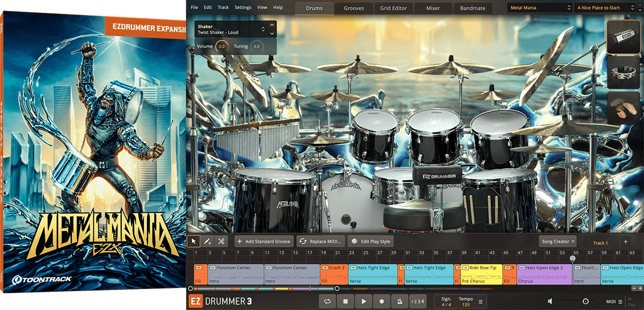
Task: Open the A Nice Place to Start preset dropdown
Action: (608, 8)
